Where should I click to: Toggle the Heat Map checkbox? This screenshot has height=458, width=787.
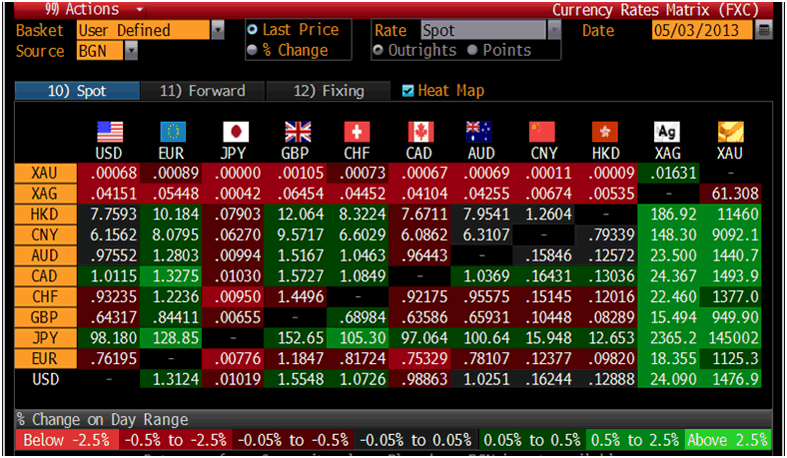coord(407,91)
